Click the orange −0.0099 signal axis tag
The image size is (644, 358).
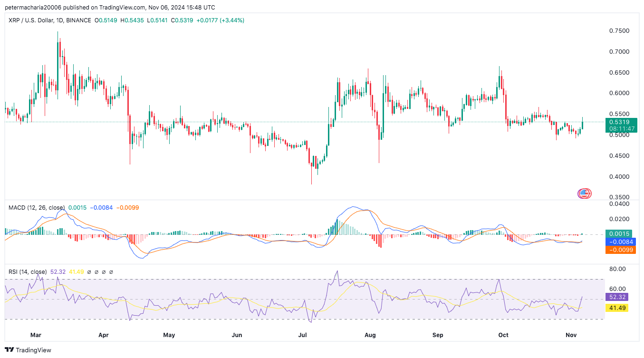point(621,250)
